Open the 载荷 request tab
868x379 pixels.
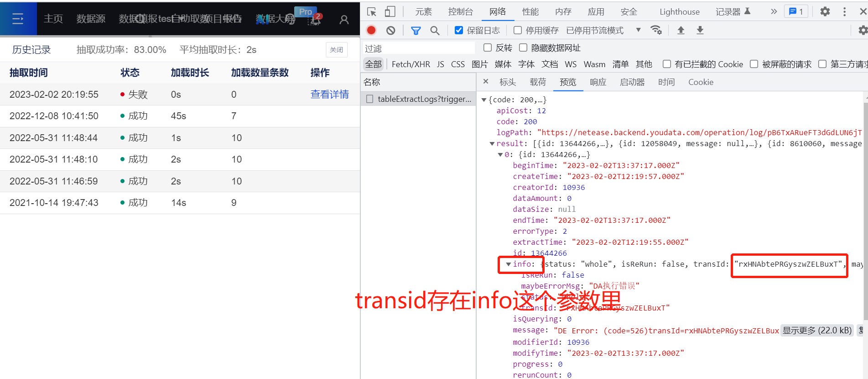click(538, 82)
